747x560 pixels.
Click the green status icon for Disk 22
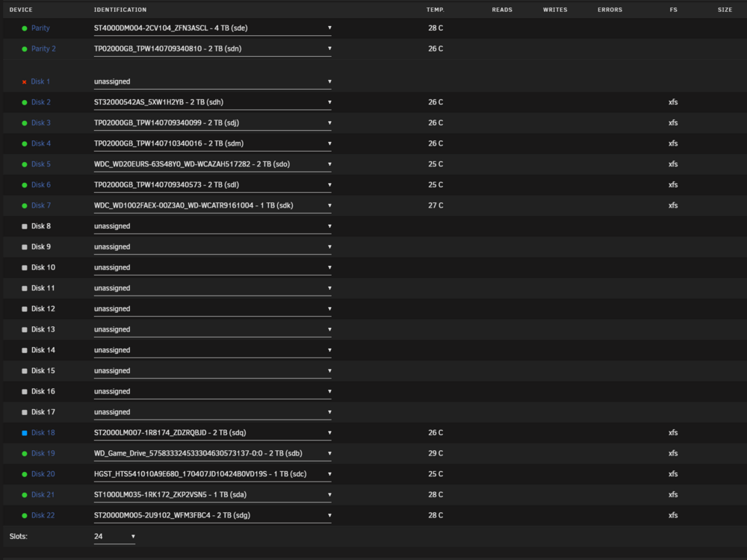pos(25,516)
